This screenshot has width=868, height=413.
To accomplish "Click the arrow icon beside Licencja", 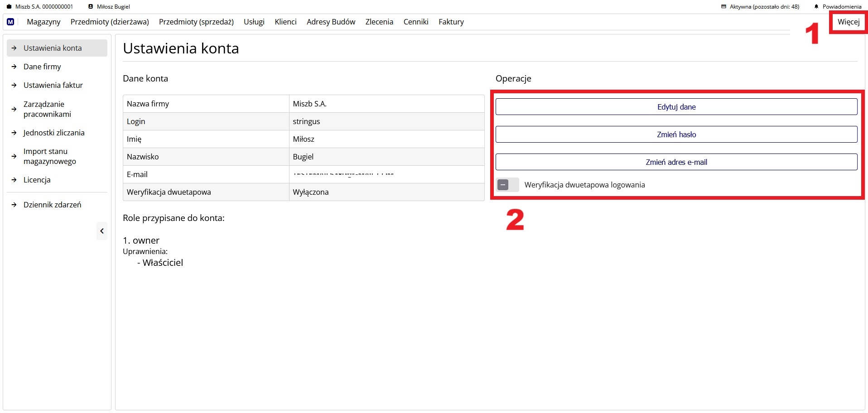I will tap(14, 180).
